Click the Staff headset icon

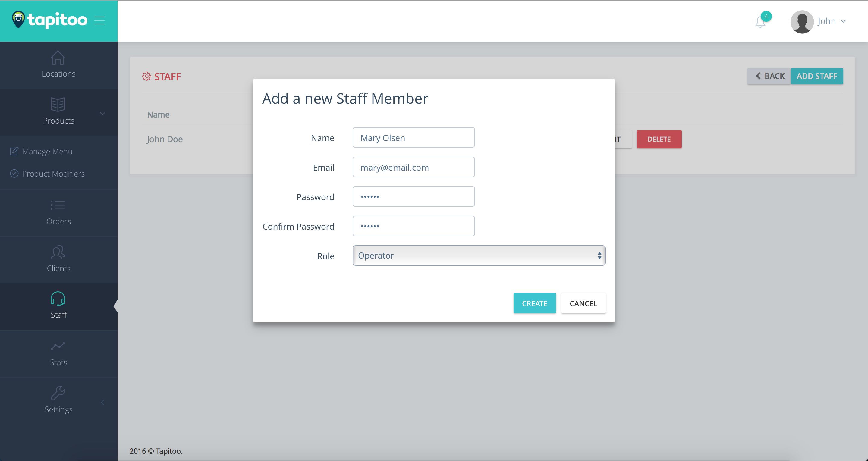pos(58,299)
